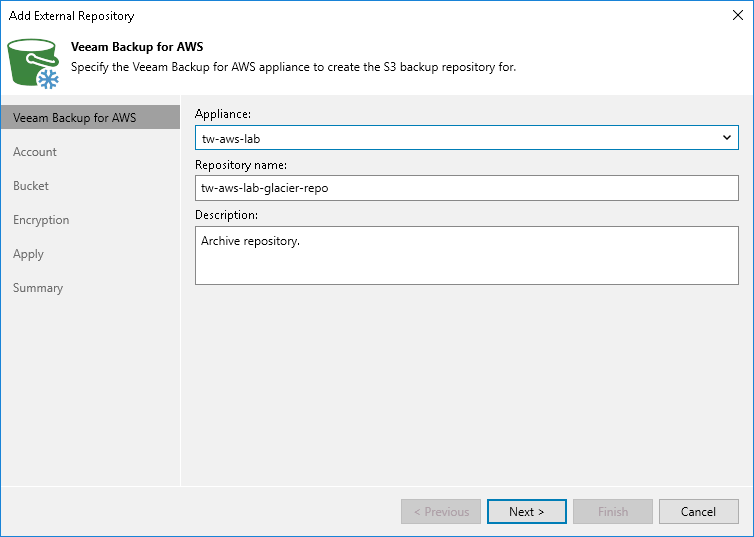Click the Appliance field label

click(x=223, y=114)
